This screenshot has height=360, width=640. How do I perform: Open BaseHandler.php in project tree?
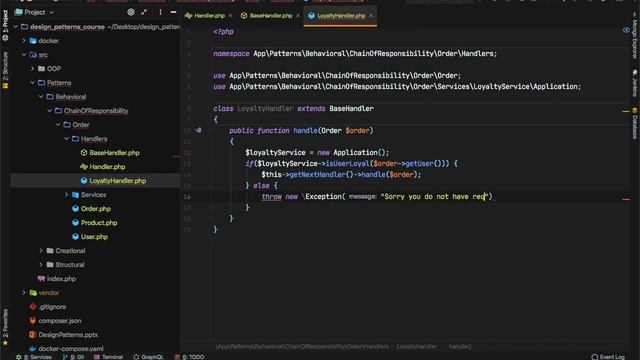114,153
